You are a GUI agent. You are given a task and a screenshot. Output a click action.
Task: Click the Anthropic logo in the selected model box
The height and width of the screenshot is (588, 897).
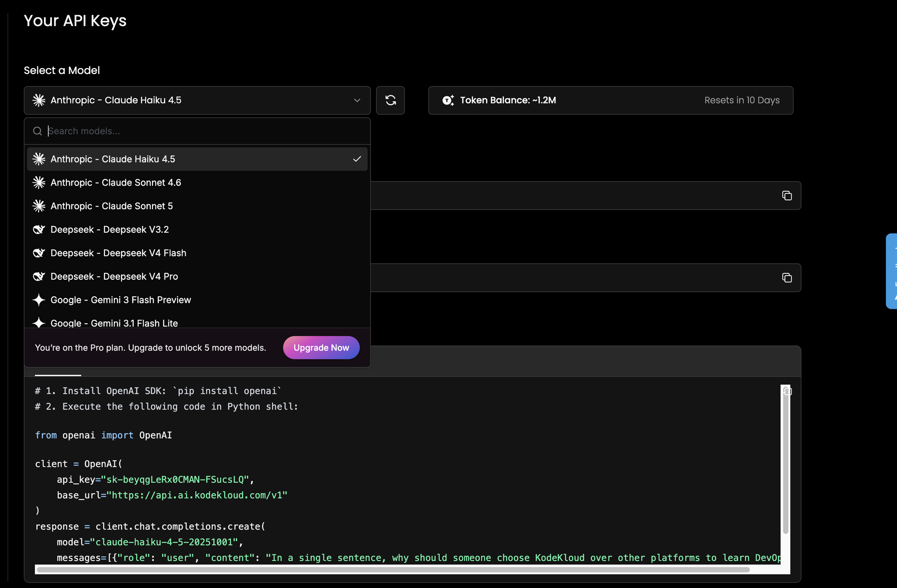pyautogui.click(x=39, y=100)
